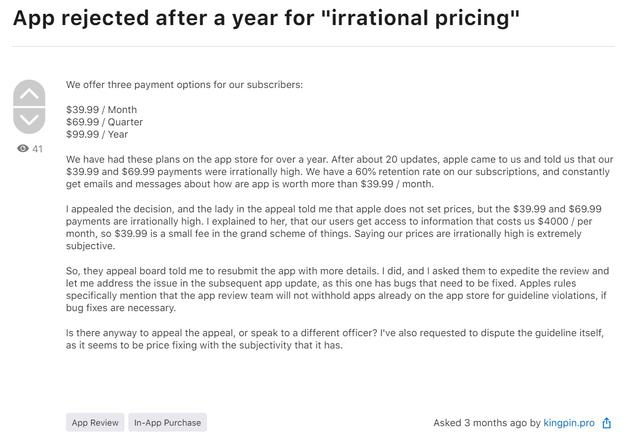The image size is (630, 436).
Task: Click the "$99.99 / Year" price line
Action: coord(97,134)
